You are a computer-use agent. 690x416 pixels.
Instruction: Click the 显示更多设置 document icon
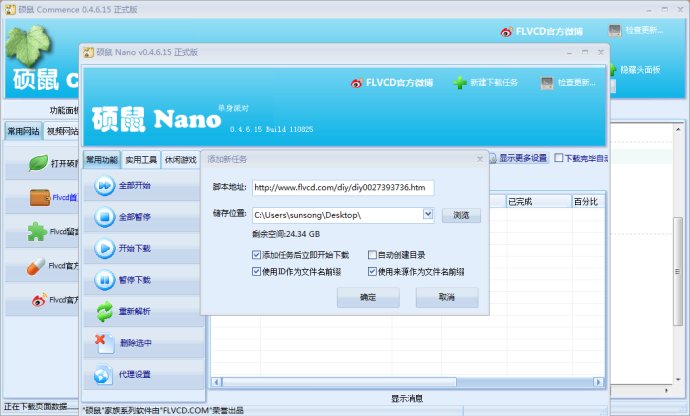493,158
